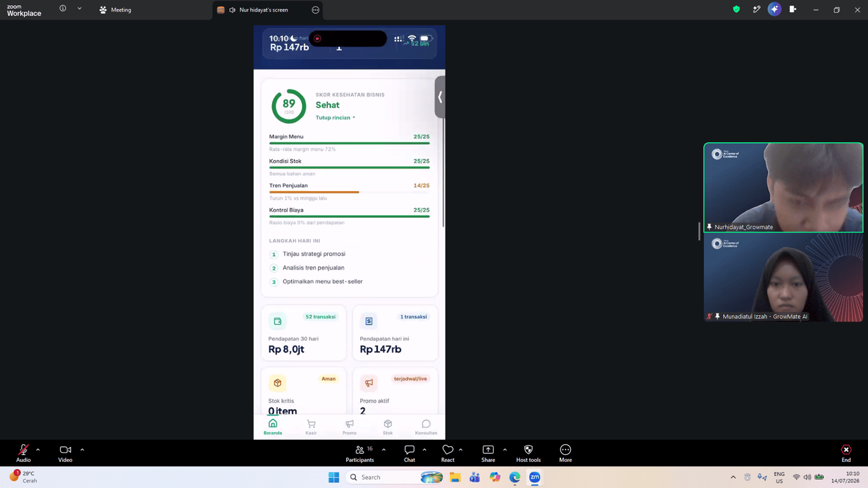End the Zoom meeting
This screenshot has height=488, width=868.
tap(846, 453)
